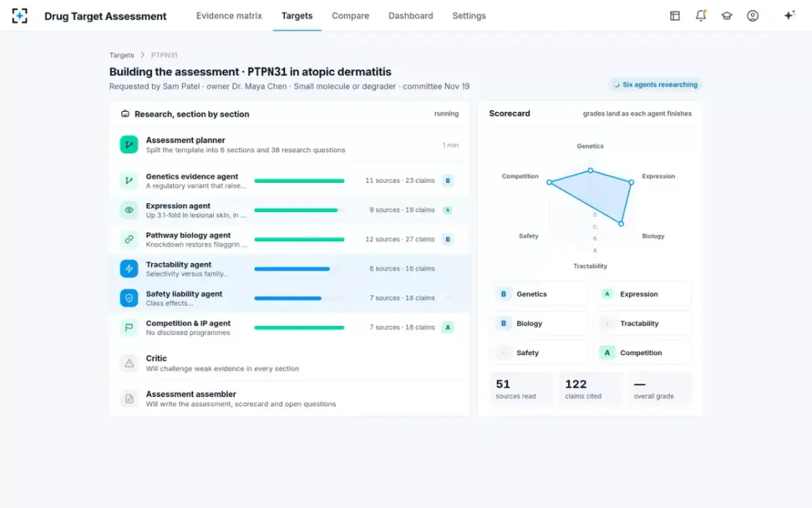Open the notifications bell

(701, 16)
